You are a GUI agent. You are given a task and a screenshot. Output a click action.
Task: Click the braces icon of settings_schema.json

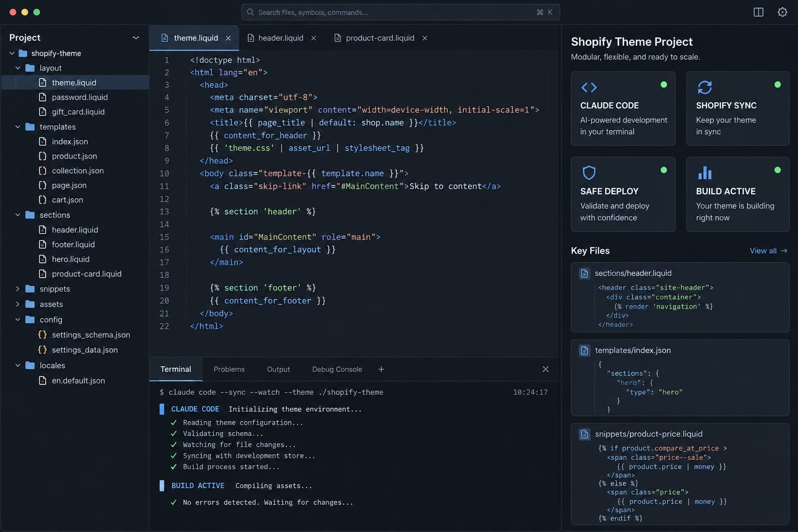(43, 335)
